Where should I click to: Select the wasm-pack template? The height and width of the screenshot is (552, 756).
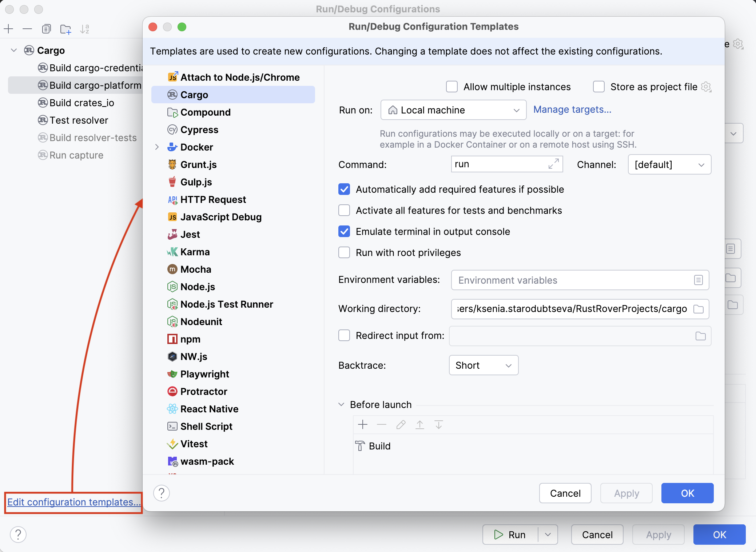click(207, 461)
